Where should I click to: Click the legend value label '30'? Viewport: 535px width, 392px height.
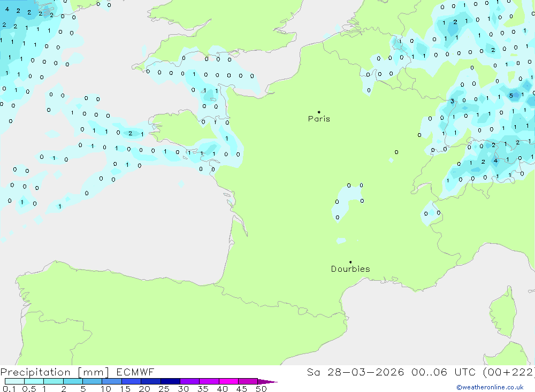[183, 389]
